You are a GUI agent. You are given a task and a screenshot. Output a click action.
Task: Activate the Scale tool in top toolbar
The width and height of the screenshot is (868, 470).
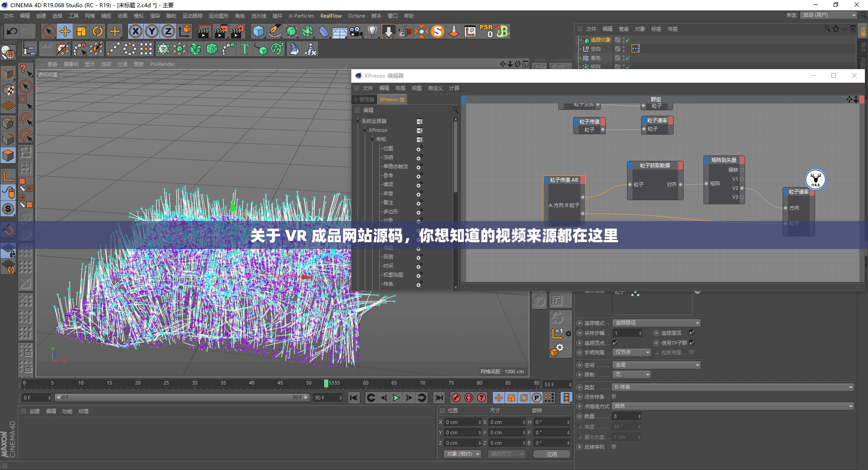click(x=81, y=31)
